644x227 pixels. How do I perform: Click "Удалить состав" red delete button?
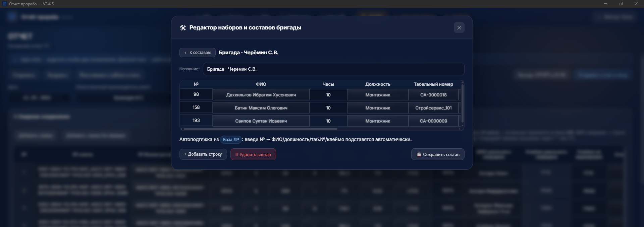click(x=253, y=154)
